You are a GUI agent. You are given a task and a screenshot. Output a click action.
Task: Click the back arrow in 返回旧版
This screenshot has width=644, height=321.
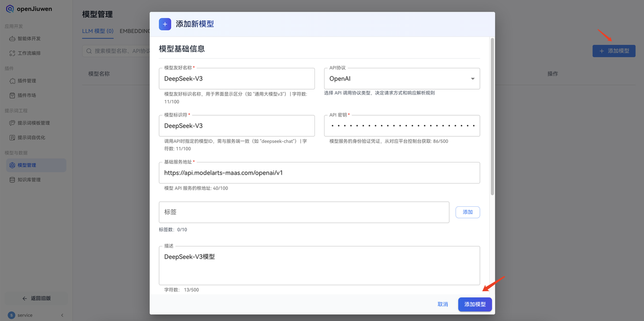click(25, 298)
